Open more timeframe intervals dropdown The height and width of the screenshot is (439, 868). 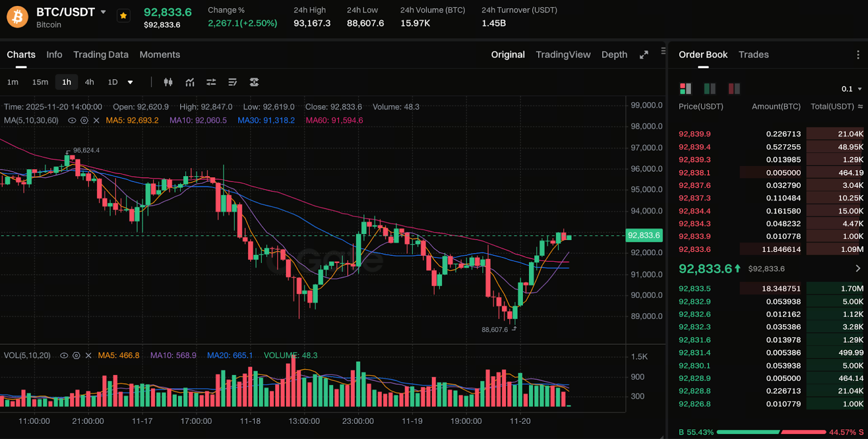[130, 82]
